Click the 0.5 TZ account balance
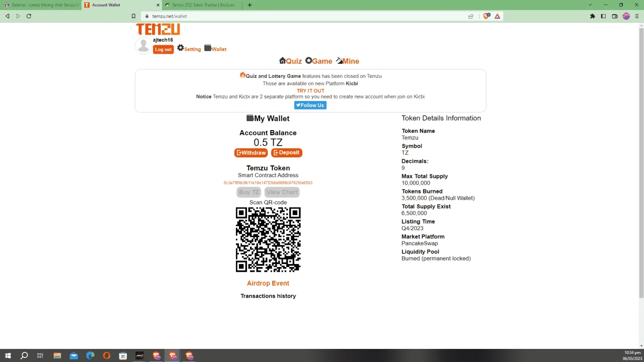Viewport: 644px width, 362px height. (268, 143)
